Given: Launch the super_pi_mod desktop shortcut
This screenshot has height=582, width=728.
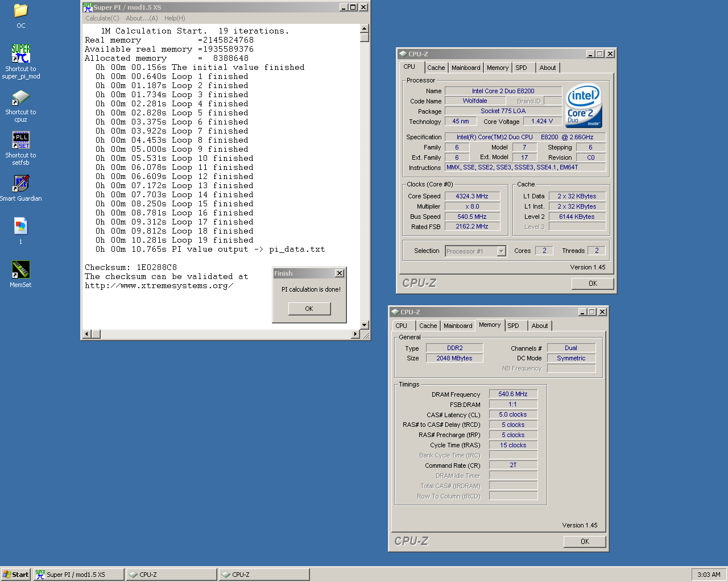Looking at the screenshot, I should point(20,53).
